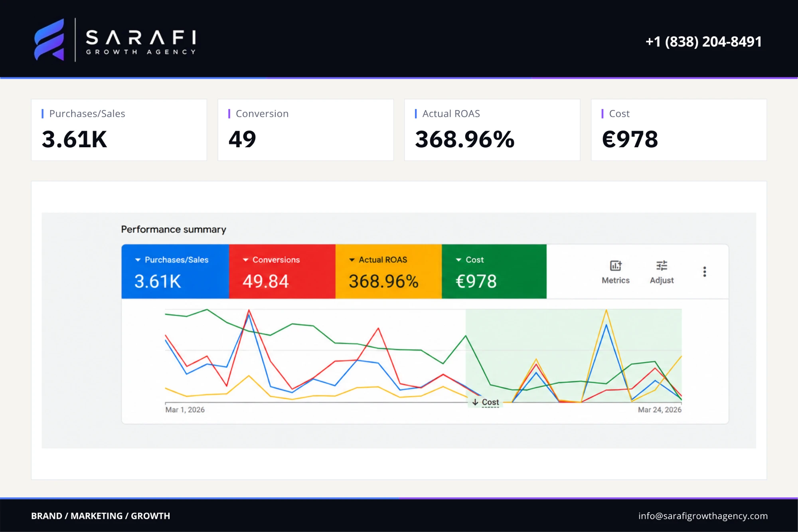Click the BRAND / MARKETING / GROWTH footer text

101,516
